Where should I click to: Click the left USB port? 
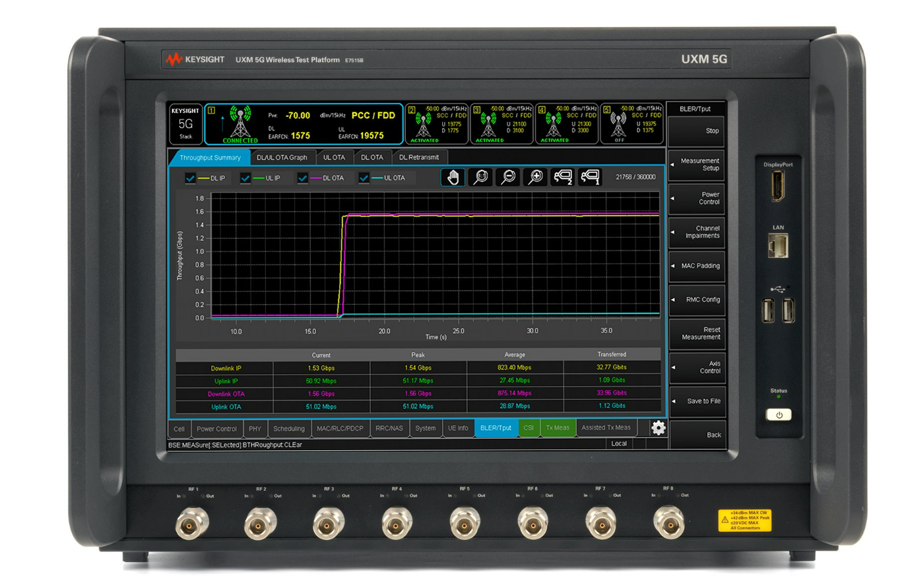point(768,311)
